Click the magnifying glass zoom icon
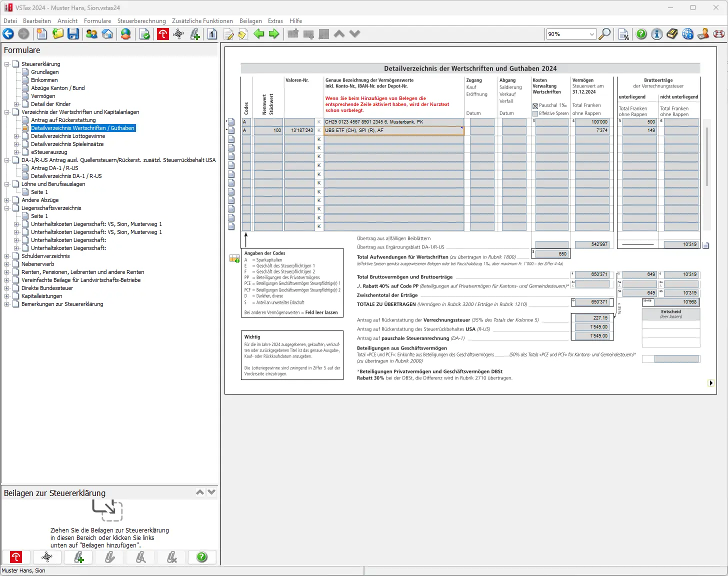This screenshot has height=576, width=728. 604,34
